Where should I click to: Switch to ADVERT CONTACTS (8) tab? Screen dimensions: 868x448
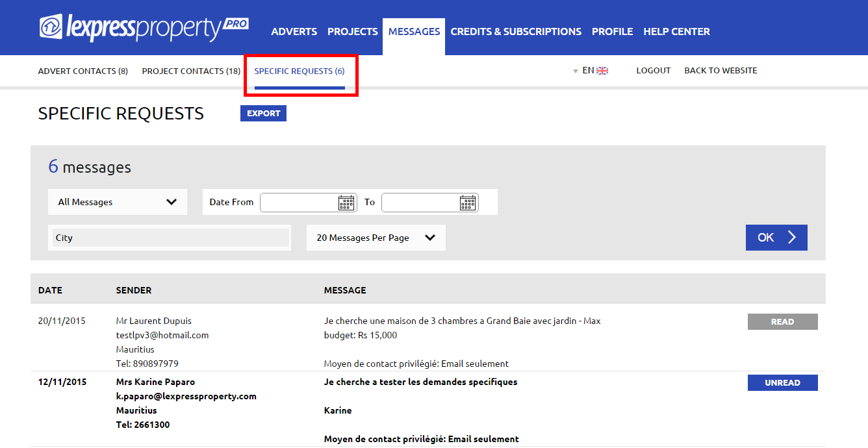(x=83, y=71)
